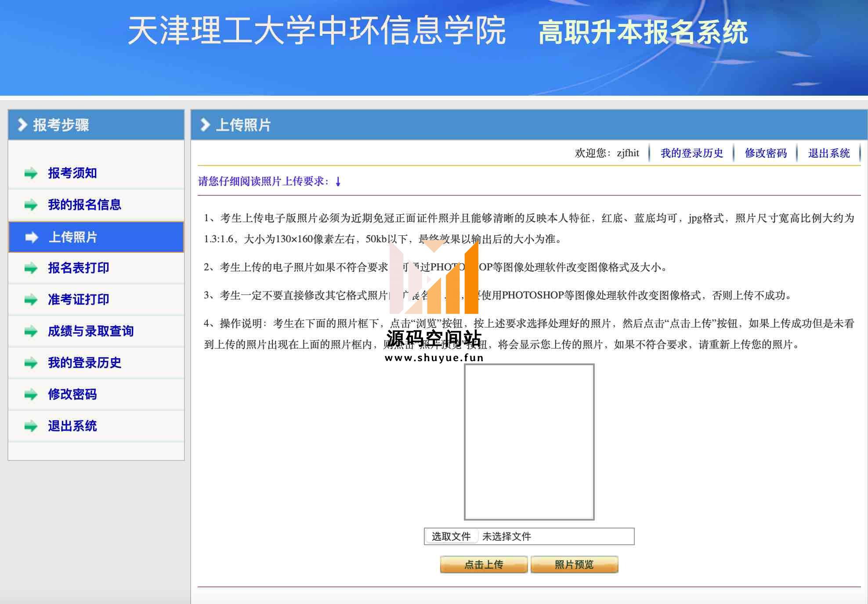The image size is (868, 604).
Task: Click green arrow icon beside 修改密码
Action: [31, 395]
